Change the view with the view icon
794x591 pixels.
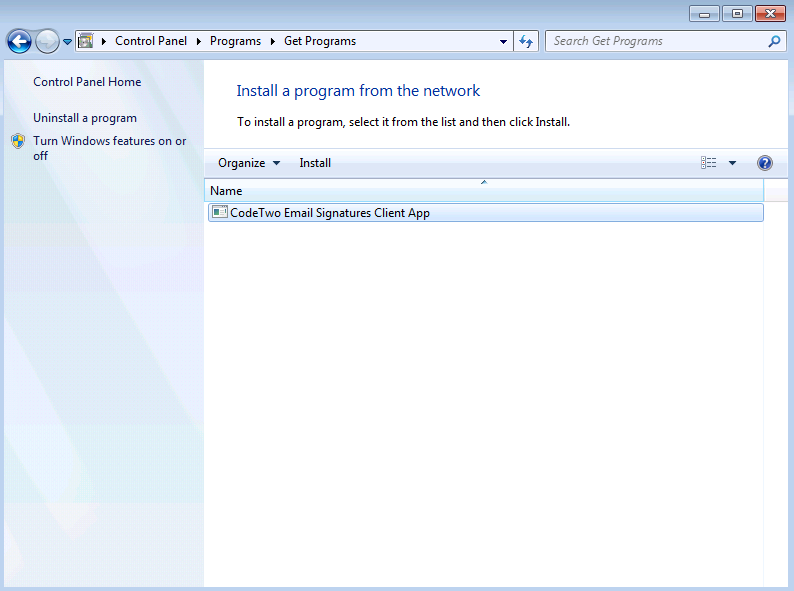pos(708,163)
